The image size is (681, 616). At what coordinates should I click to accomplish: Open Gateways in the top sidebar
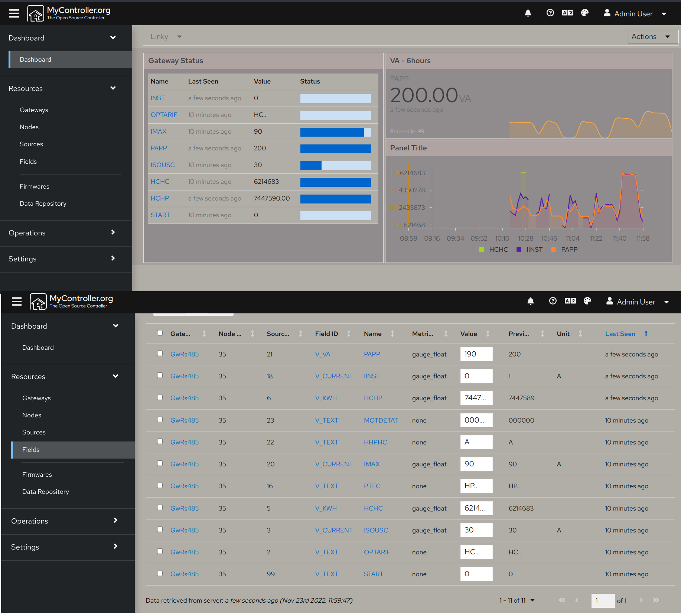click(x=34, y=110)
